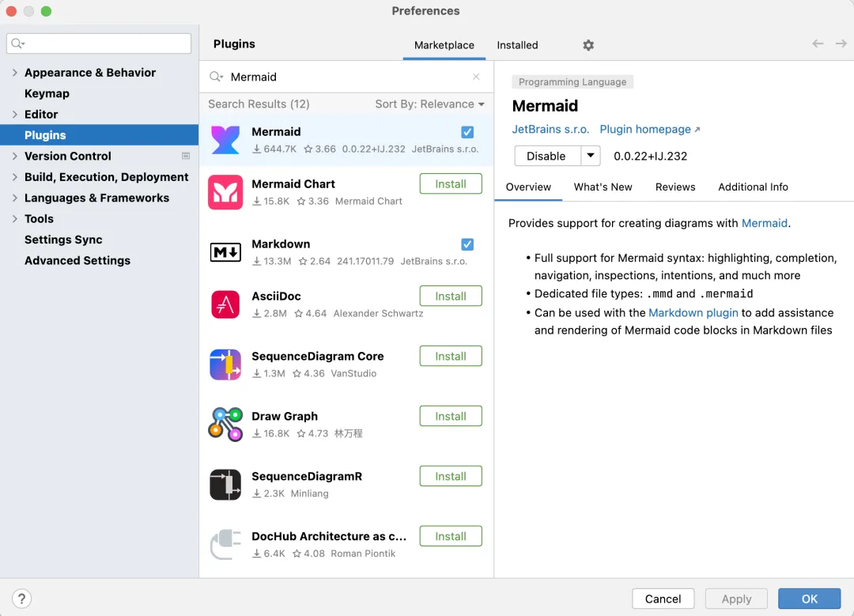Click the SequenceDiagram Core plugin icon
Screen dimensions: 854x616
tap(225, 365)
